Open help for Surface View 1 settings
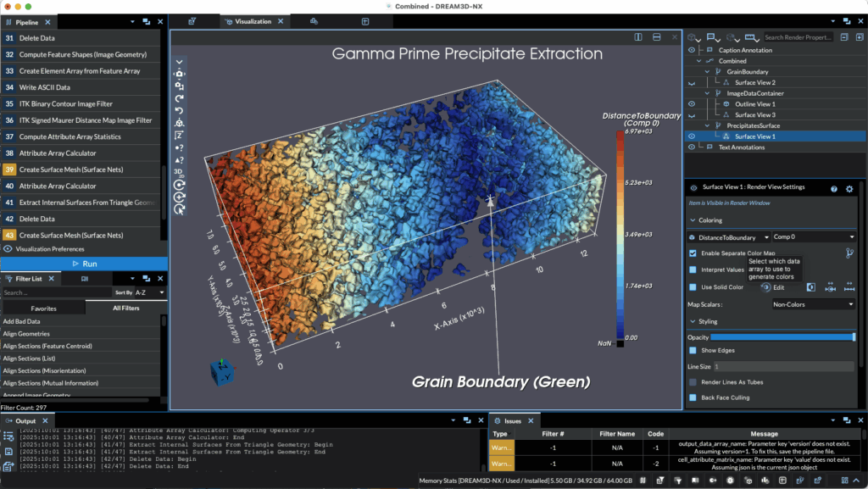This screenshot has height=489, width=868. pyautogui.click(x=834, y=188)
